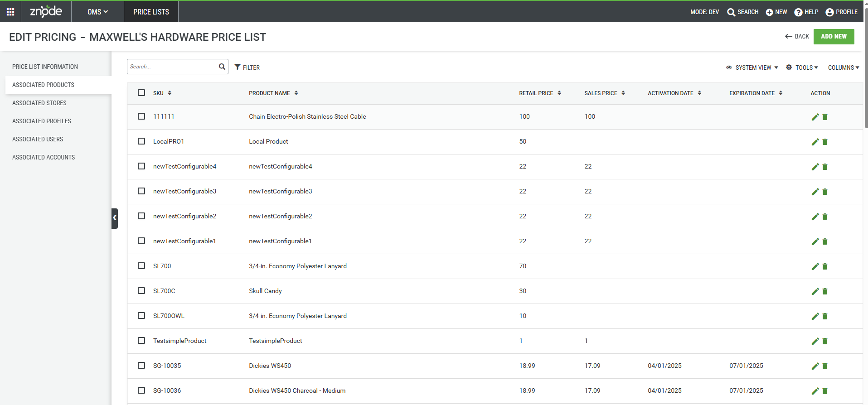Click the Add New button

click(834, 37)
